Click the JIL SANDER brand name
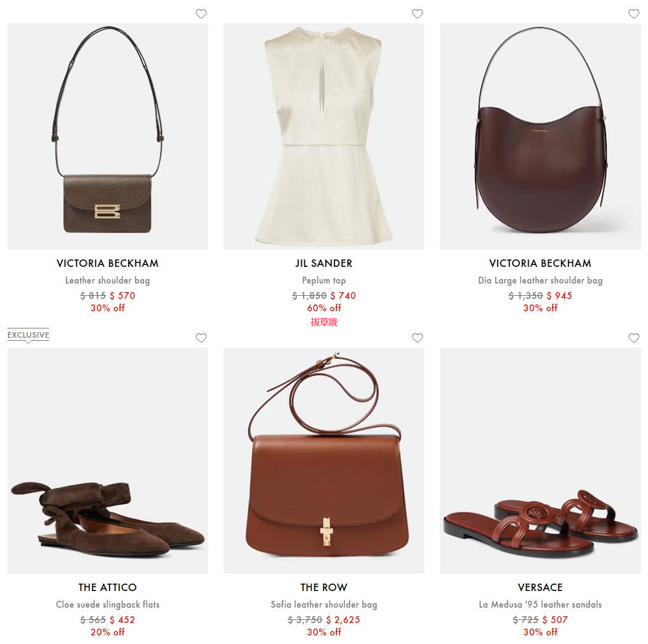Screen dimensions: 648x644 [323, 263]
